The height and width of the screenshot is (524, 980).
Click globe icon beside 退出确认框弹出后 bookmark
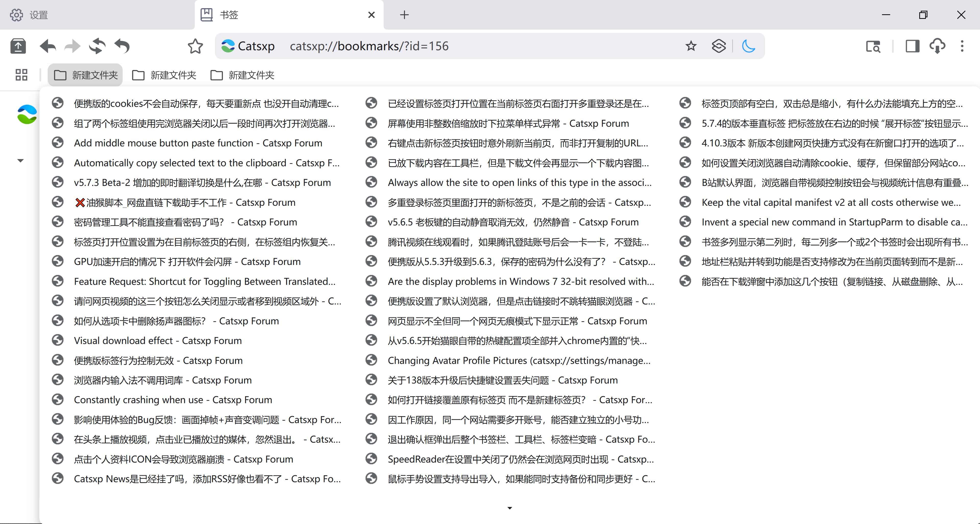tap(371, 439)
